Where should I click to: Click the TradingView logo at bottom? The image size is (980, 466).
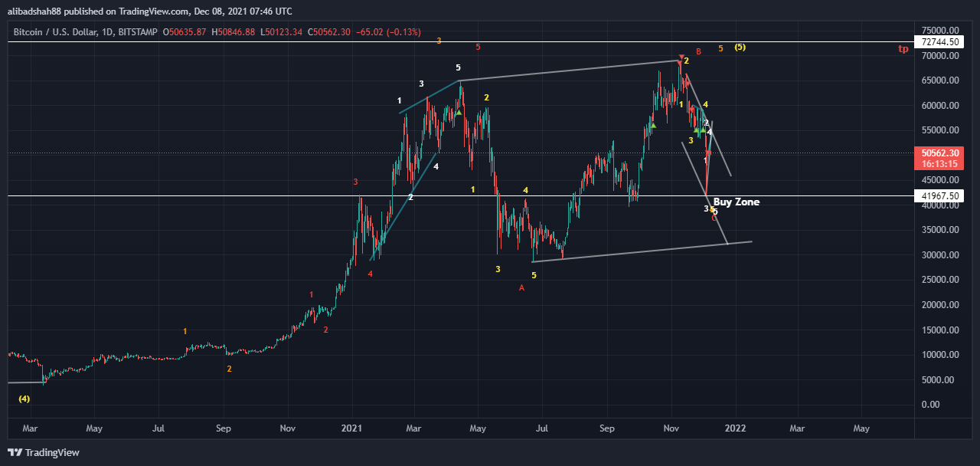[x=44, y=452]
